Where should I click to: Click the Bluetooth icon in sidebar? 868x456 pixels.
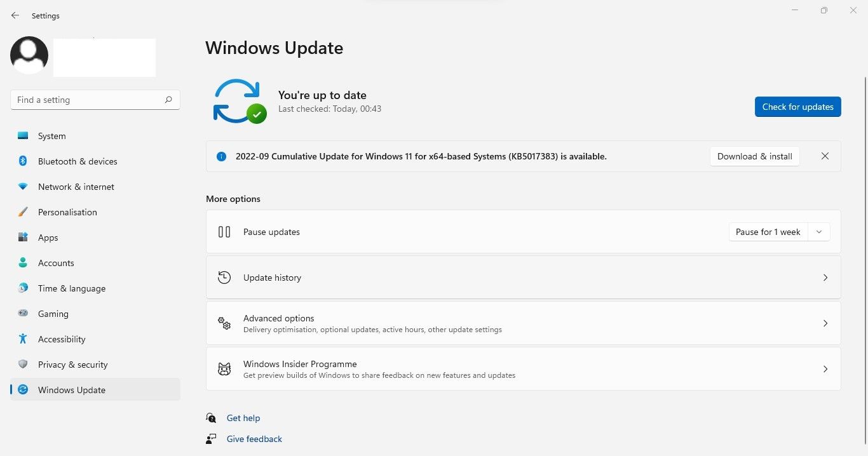point(23,161)
